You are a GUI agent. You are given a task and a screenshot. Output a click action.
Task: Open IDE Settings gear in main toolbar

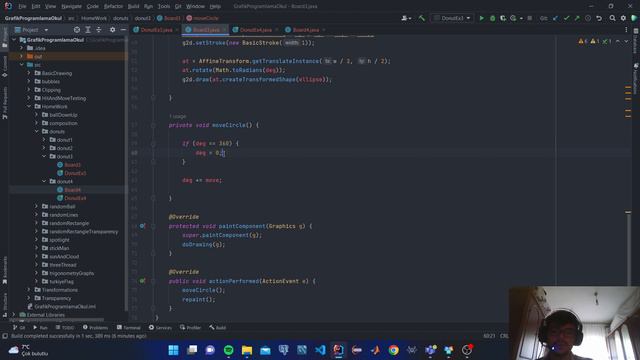(x=623, y=18)
